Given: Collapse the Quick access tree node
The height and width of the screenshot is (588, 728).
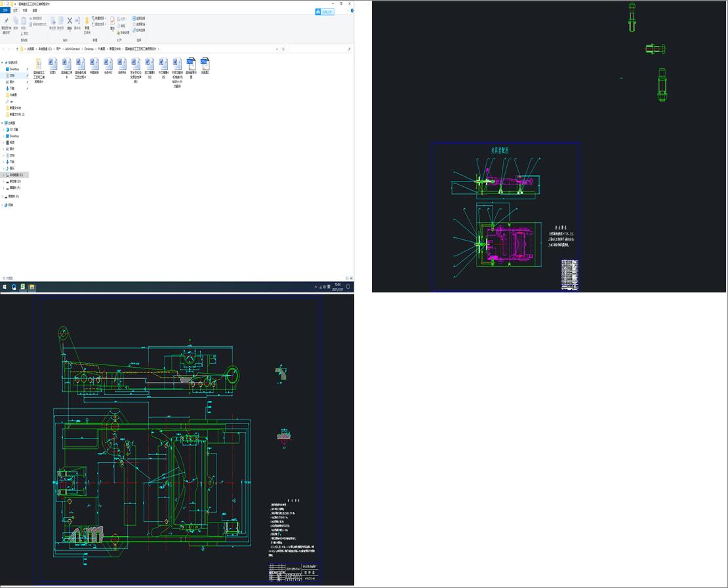Looking at the screenshot, I should tap(2, 63).
